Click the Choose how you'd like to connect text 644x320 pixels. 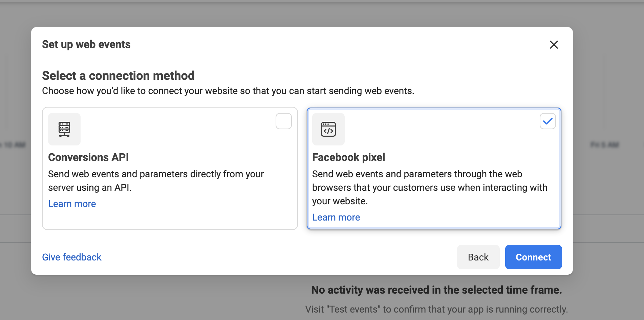pyautogui.click(x=228, y=91)
